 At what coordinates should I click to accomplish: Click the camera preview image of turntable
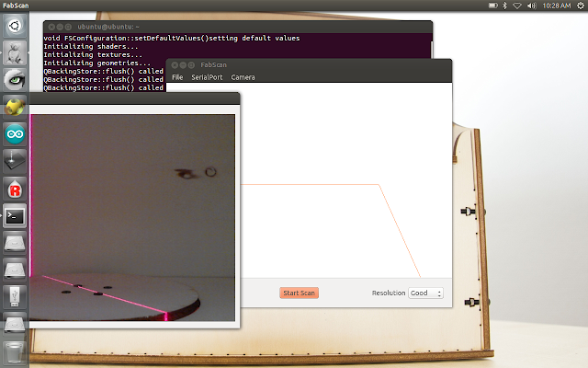click(132, 217)
